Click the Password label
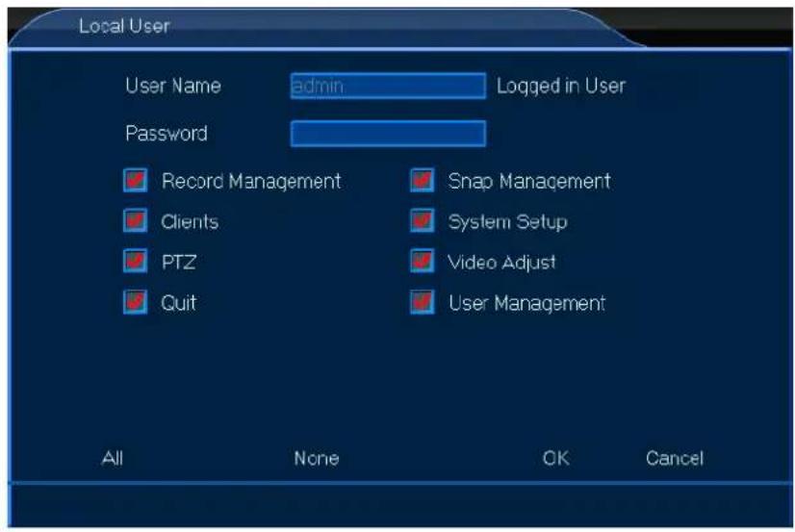This screenshot has height=532, width=795. [166, 134]
